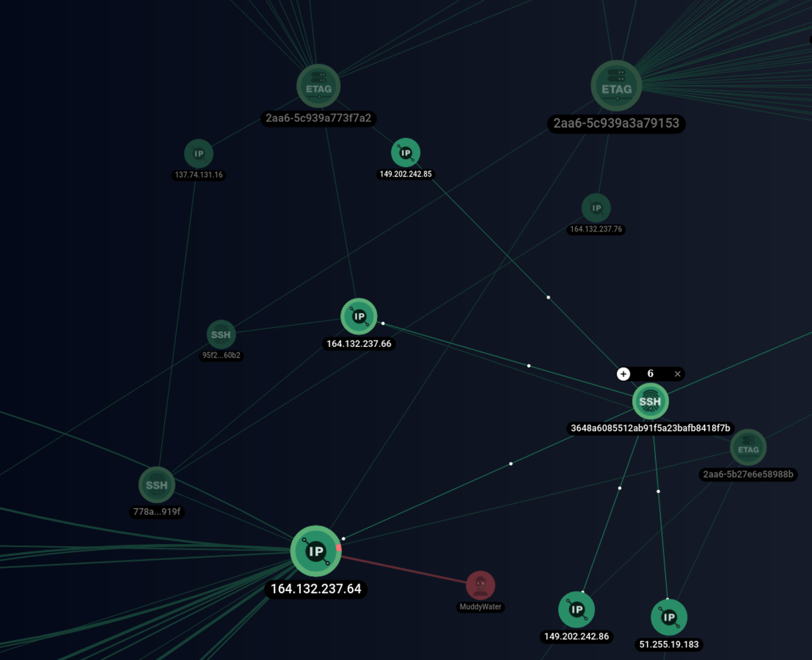Click the SSH fingerprint node 3648a6085512ab91f5a23bafb8418f7b

pyautogui.click(x=651, y=401)
